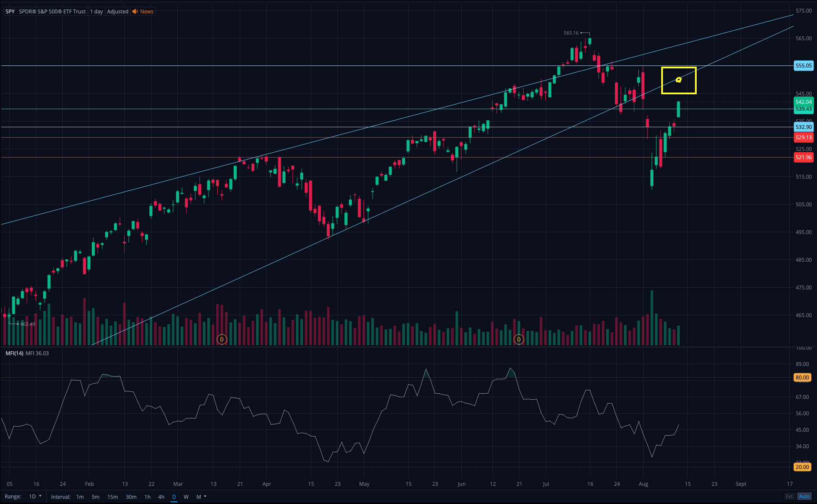The width and height of the screenshot is (817, 504).
Task: Select the W weekly interval
Action: click(x=186, y=497)
